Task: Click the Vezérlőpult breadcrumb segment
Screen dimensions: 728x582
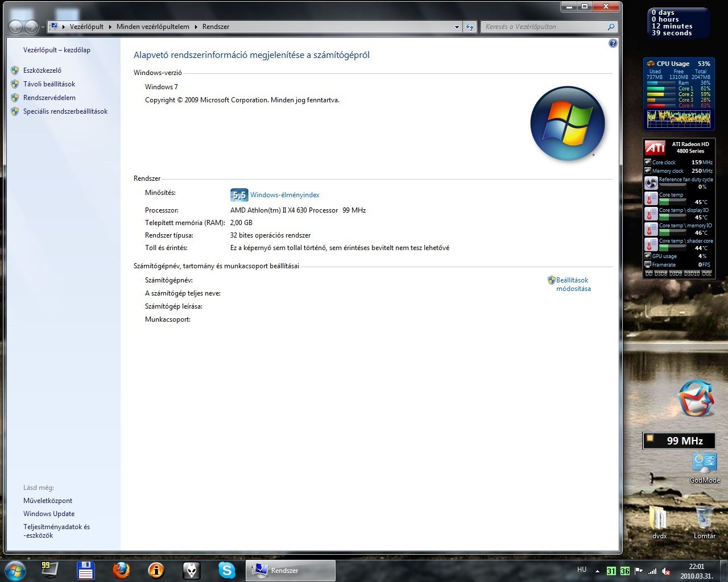Action: [x=86, y=27]
